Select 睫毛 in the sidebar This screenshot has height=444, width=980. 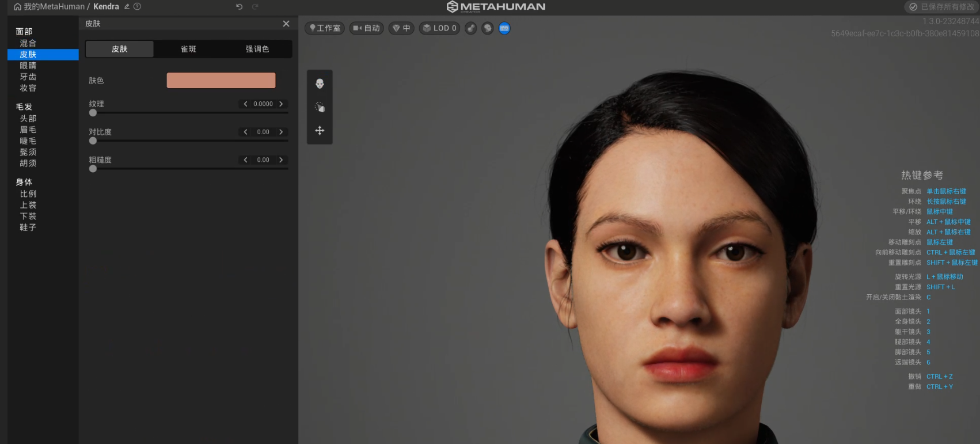[x=28, y=141]
